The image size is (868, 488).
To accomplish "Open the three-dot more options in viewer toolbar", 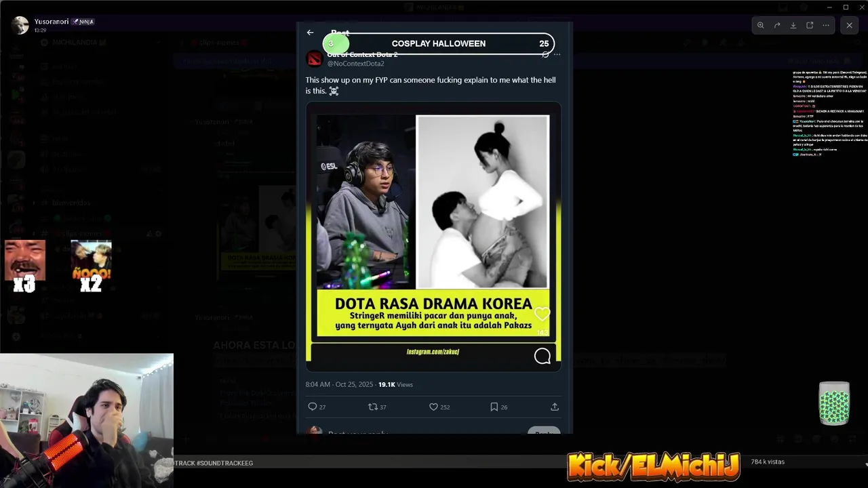I will coord(826,25).
